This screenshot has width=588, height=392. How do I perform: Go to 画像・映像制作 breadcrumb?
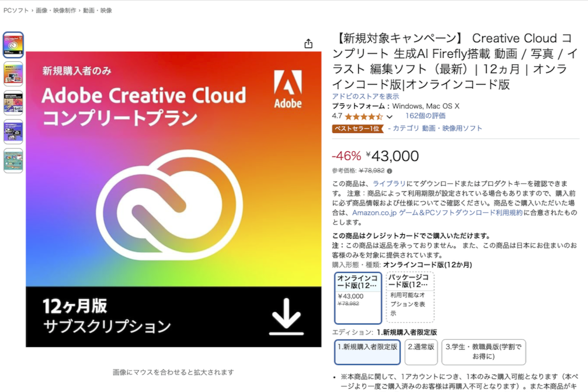56,10
